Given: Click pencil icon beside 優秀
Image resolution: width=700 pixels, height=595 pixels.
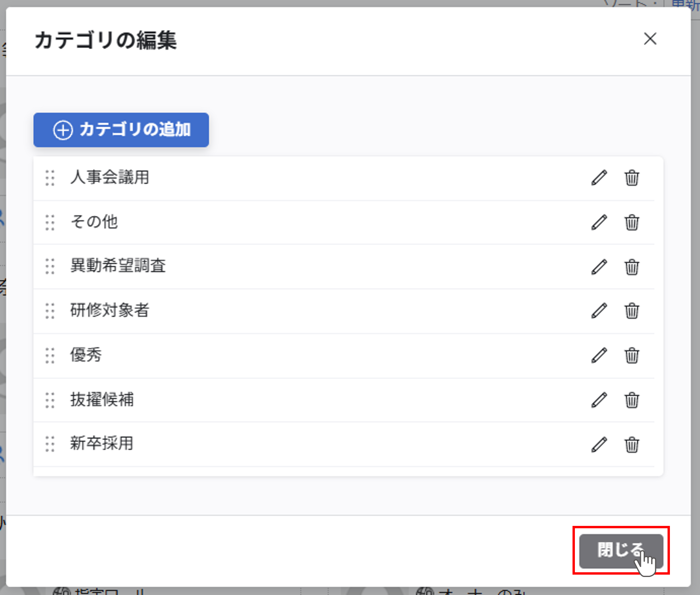Looking at the screenshot, I should 599,355.
